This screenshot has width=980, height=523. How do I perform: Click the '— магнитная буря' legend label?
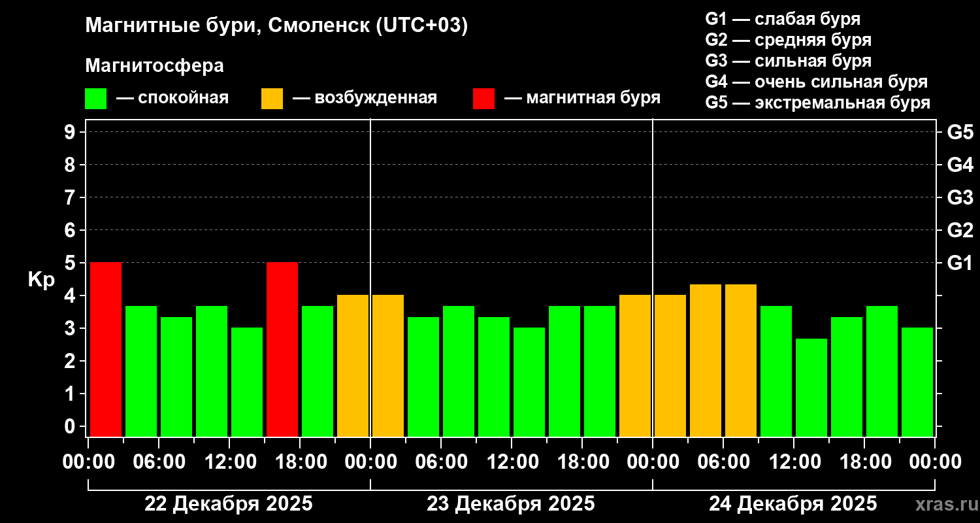(583, 98)
